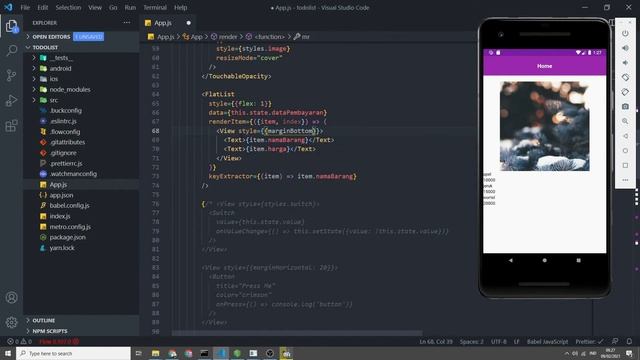
Task: Expand the node_modules folder
Action: pyautogui.click(x=70, y=89)
